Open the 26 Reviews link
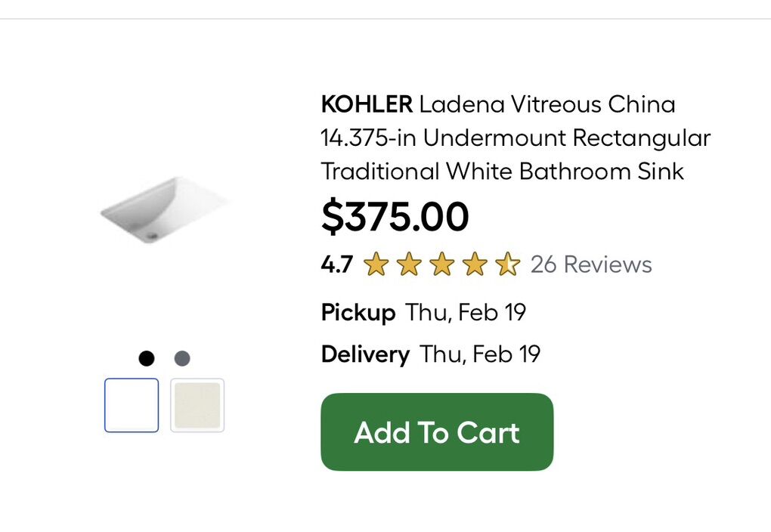This screenshot has height=532, width=771. (591, 264)
